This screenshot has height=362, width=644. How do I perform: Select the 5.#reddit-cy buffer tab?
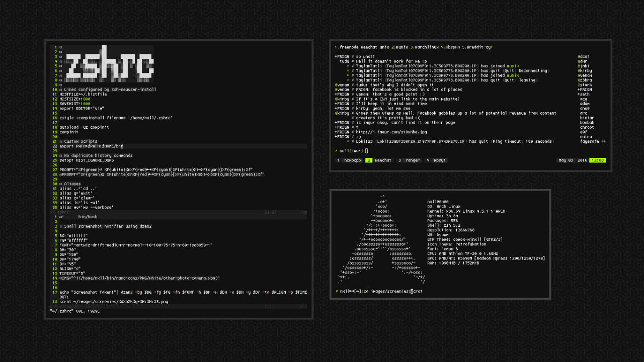[477, 47]
